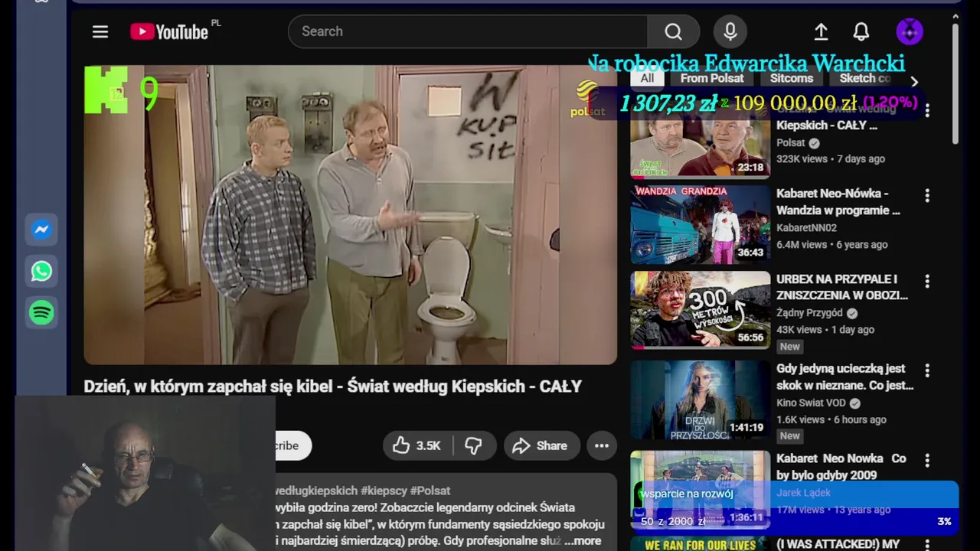This screenshot has width=980, height=551.
Task: Open options for Polsat Kiepscy suggested video
Action: (927, 111)
